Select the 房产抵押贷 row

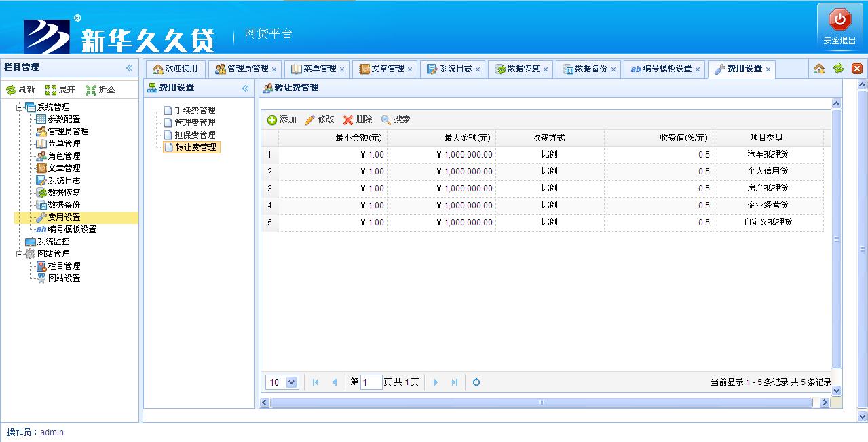click(542, 189)
